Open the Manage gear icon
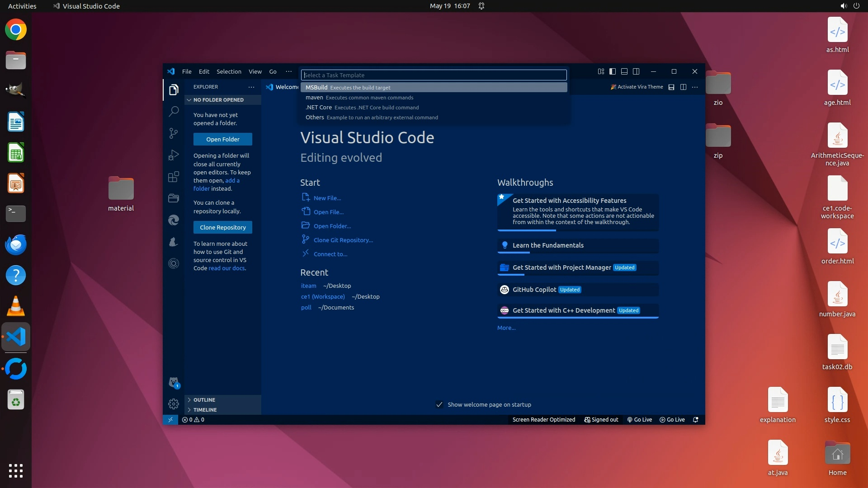The image size is (868, 488). pos(174,404)
